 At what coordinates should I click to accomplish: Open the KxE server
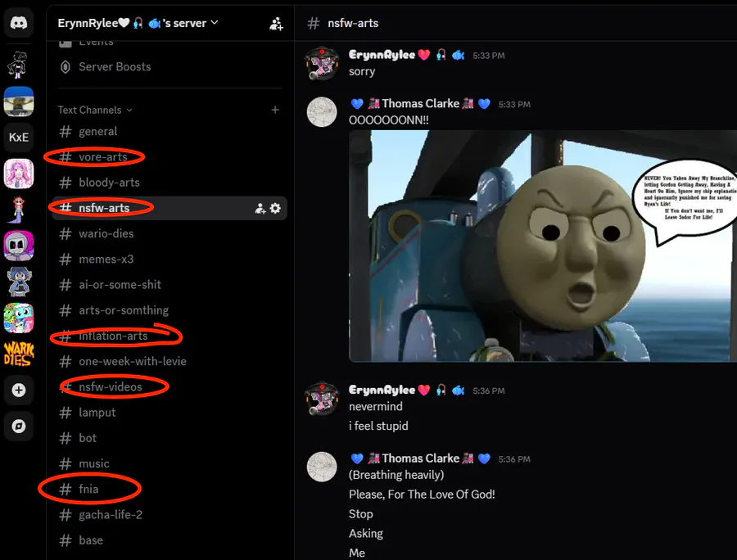[x=19, y=137]
